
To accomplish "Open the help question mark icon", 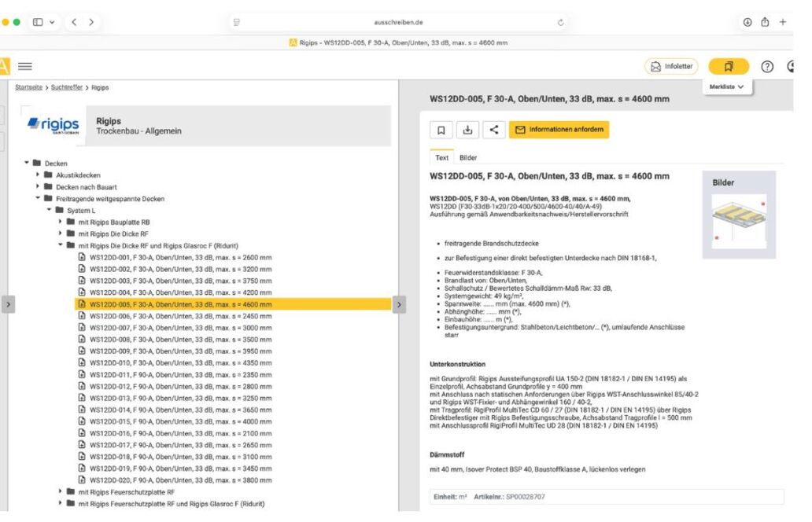I will coord(767,66).
